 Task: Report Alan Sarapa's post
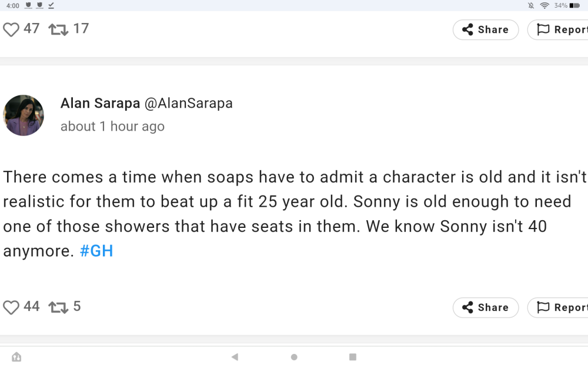point(566,307)
